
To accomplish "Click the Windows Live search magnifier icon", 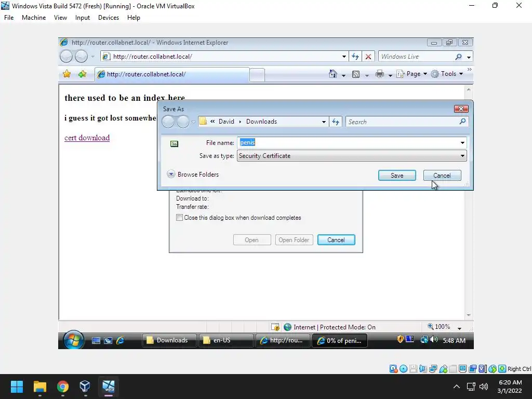I will (458, 56).
